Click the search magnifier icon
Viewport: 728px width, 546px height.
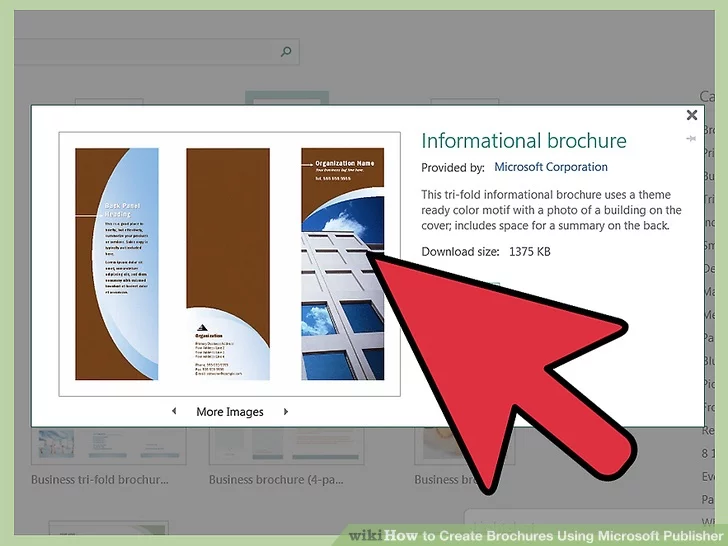286,52
